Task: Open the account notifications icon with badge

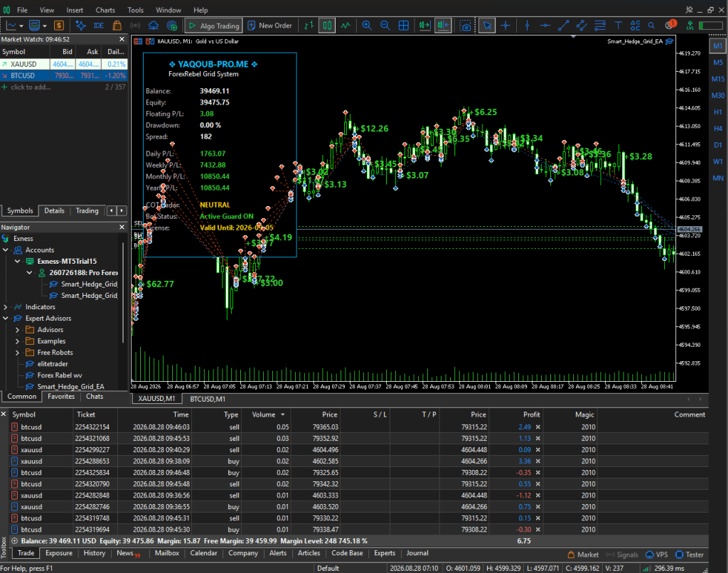Action: click(x=670, y=25)
